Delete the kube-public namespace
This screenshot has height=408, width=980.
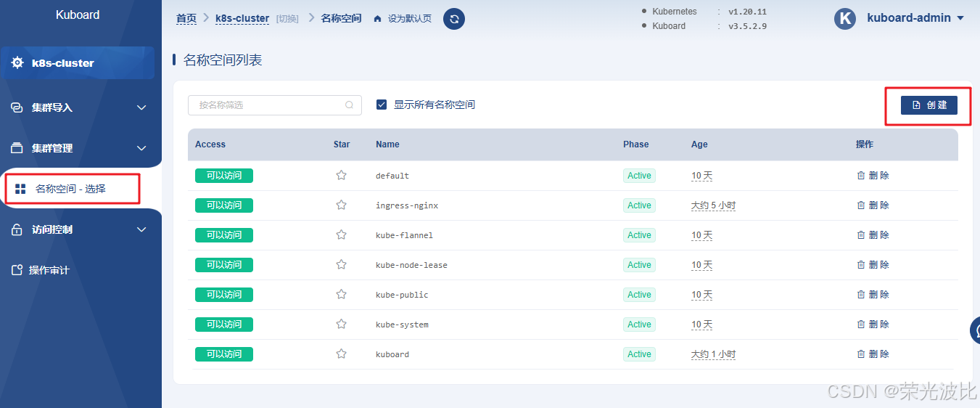pos(873,295)
